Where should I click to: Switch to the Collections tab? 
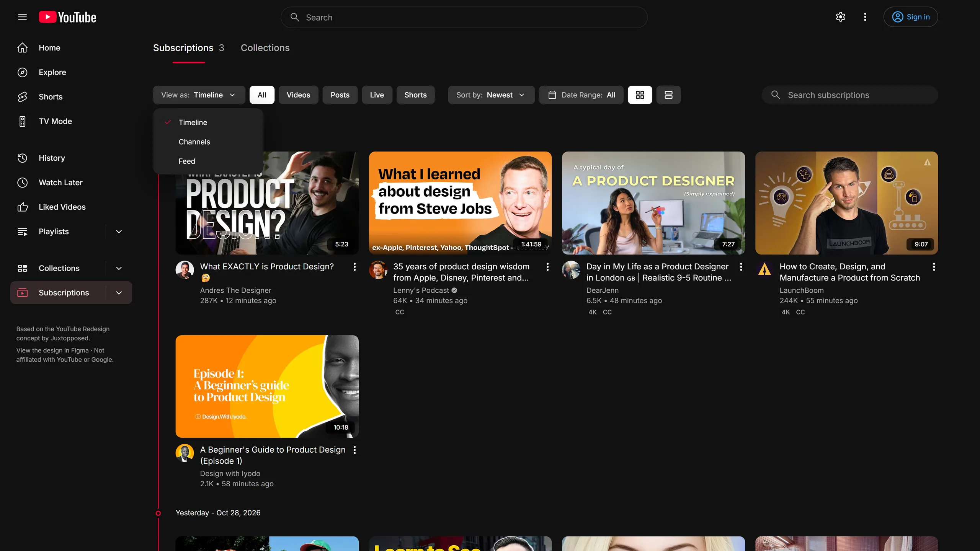[x=265, y=48]
